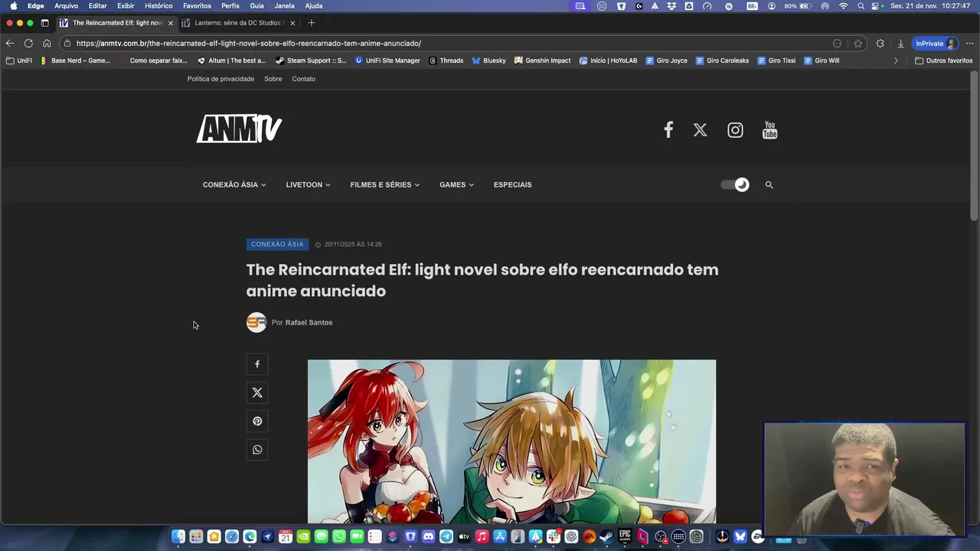Open the Arquivo menu
Image resolution: width=980 pixels, height=551 pixels.
66,5
